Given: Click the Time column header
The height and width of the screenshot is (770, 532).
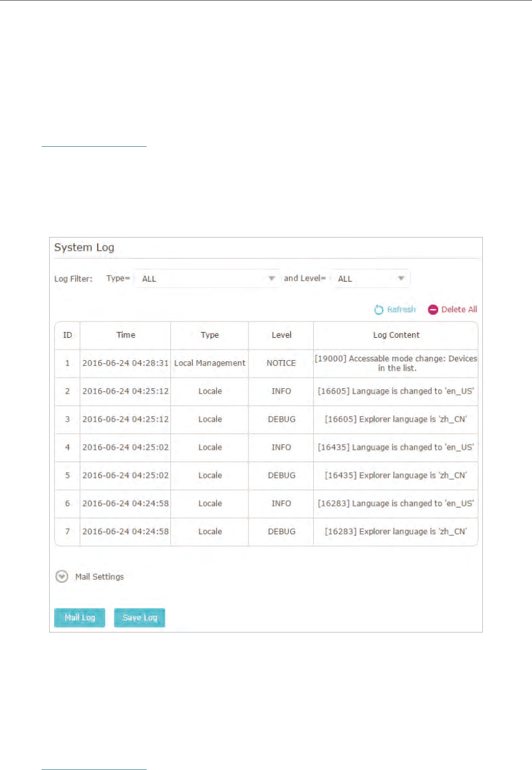Looking at the screenshot, I should click(x=126, y=335).
